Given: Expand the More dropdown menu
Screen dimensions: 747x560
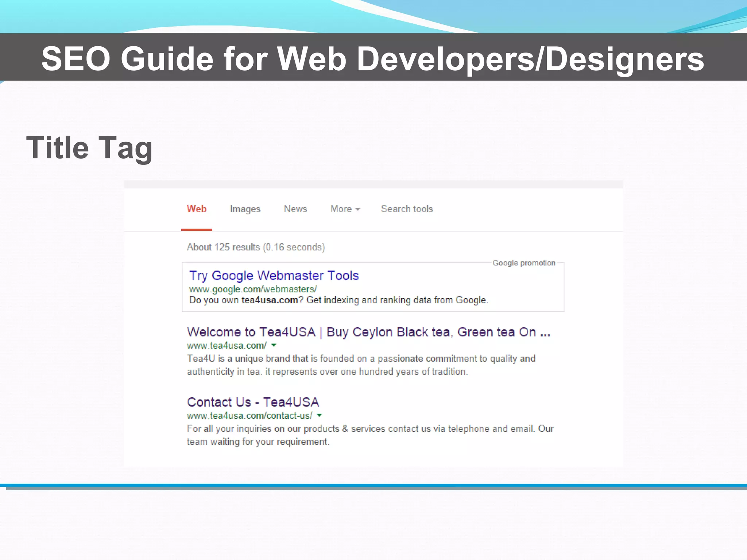Looking at the screenshot, I should 345,209.
